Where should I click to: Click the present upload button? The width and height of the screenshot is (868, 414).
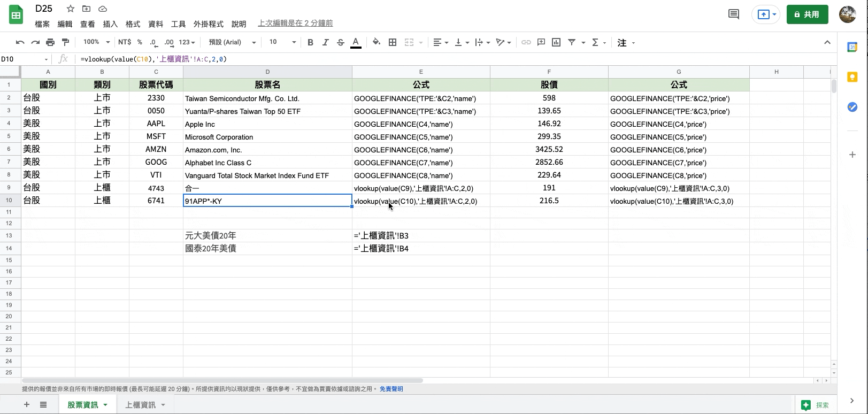766,14
